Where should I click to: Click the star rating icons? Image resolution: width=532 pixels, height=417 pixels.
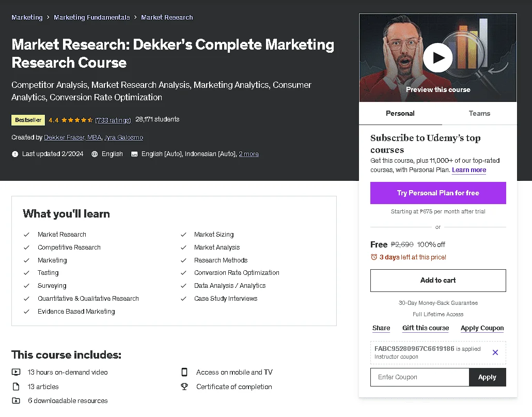77,120
